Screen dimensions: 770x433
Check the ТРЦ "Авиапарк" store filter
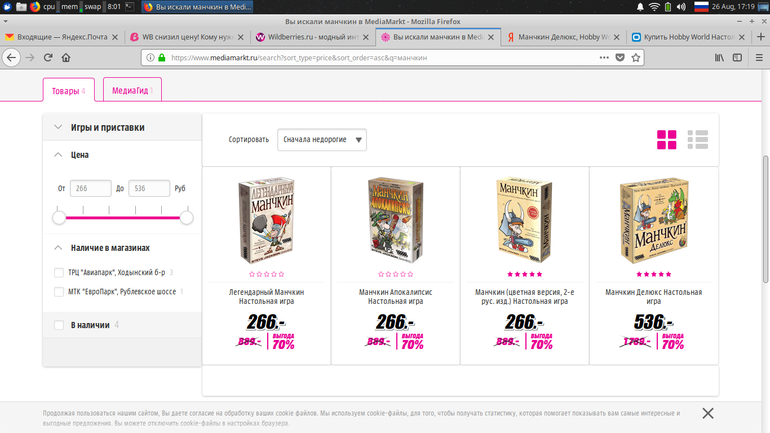(x=59, y=272)
